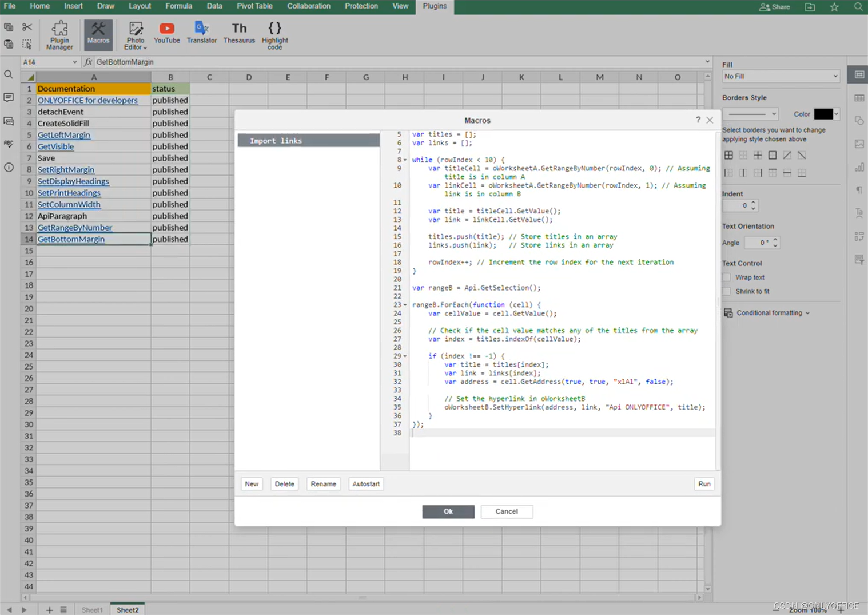Increase the Indent stepper value
The image size is (868, 615).
click(754, 203)
